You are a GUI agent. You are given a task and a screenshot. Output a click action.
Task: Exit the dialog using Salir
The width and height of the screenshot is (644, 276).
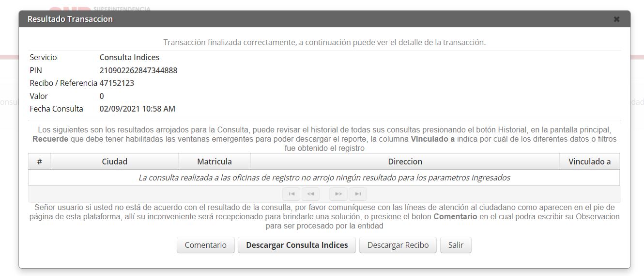[456, 245]
